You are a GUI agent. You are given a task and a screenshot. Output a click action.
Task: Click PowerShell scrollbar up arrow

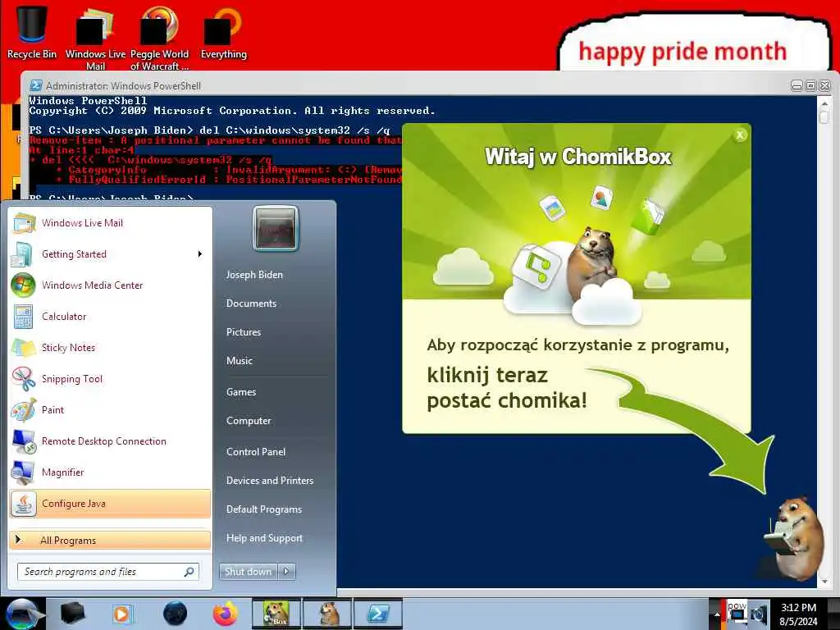824,104
